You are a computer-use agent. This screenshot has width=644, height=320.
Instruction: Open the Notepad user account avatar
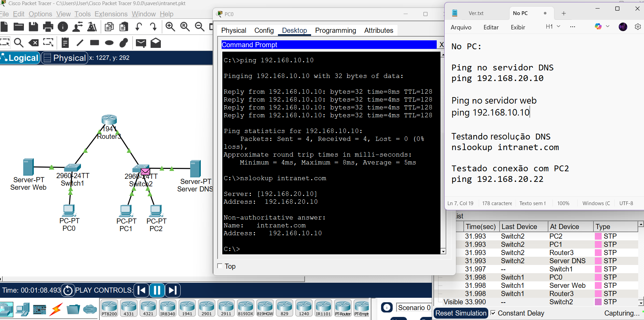(x=623, y=27)
